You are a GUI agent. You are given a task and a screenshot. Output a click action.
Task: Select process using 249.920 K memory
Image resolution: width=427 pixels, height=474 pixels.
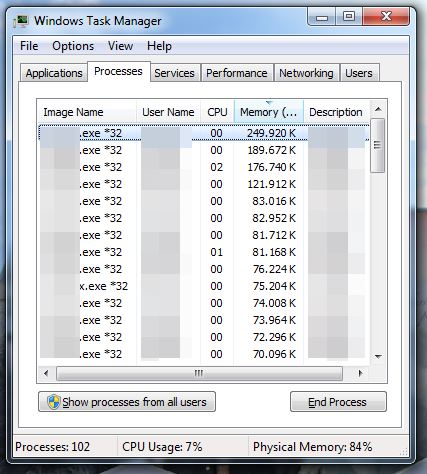204,133
